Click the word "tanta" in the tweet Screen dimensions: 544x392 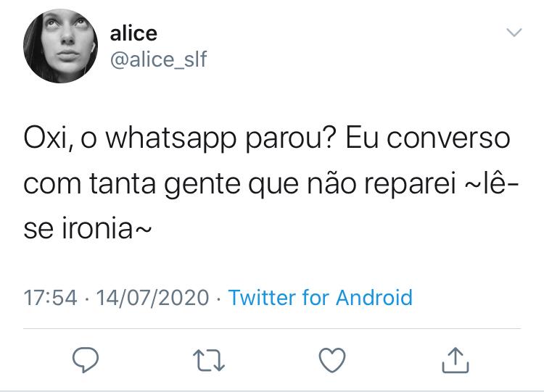[123, 183]
